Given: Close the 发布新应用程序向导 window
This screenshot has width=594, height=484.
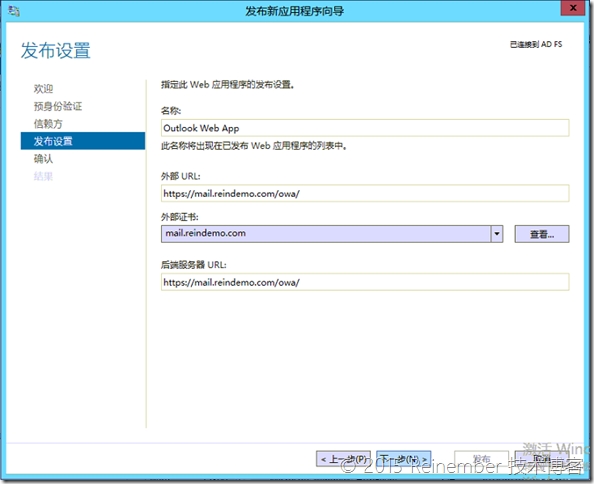Looking at the screenshot, I should pos(574,8).
